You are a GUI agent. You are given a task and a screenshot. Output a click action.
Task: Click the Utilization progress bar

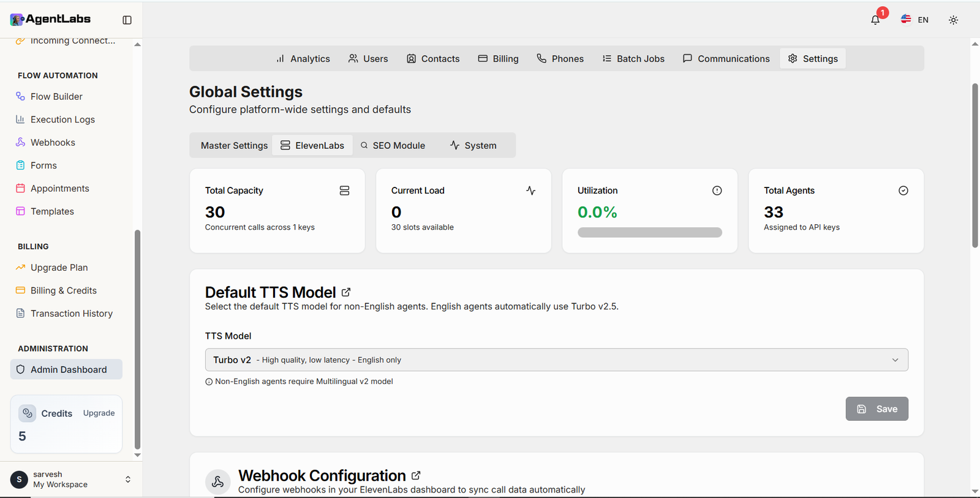click(x=649, y=233)
